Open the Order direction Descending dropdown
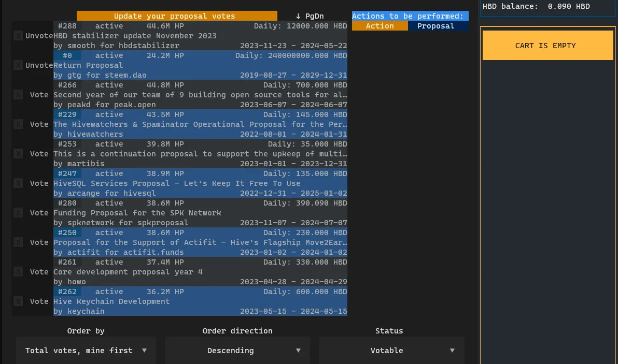The height and width of the screenshot is (364, 618). click(237, 350)
